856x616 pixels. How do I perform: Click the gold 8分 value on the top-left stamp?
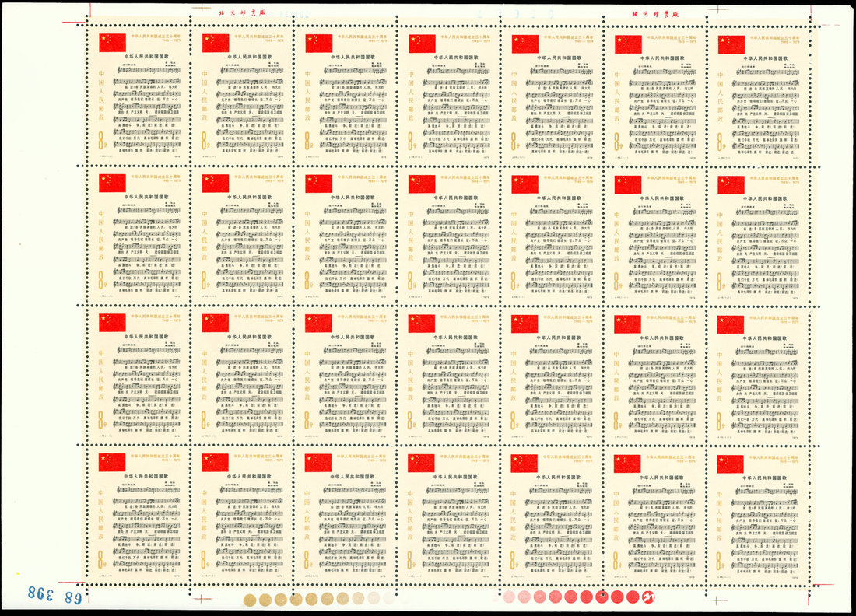(102, 140)
